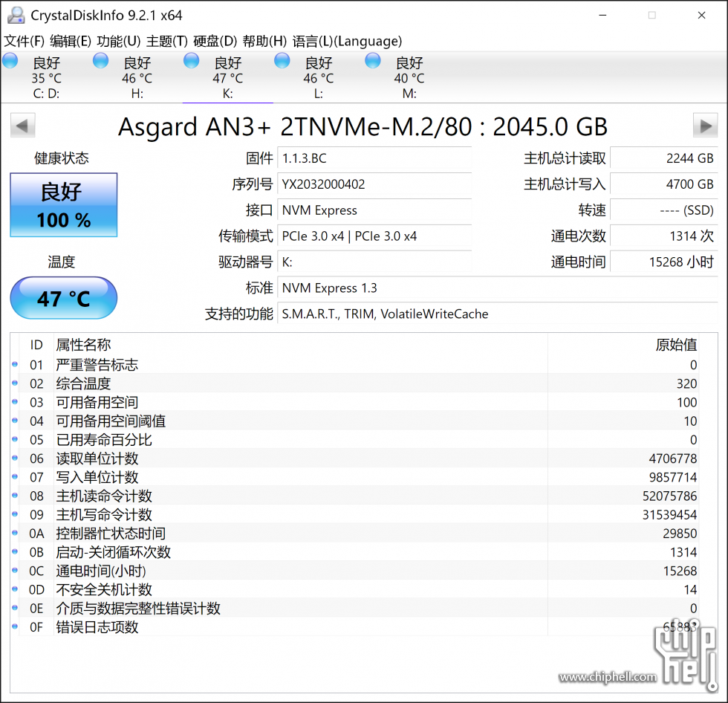Click the rotation rate value ---- (SSD)
Screen dimensions: 728x703
tap(664, 210)
